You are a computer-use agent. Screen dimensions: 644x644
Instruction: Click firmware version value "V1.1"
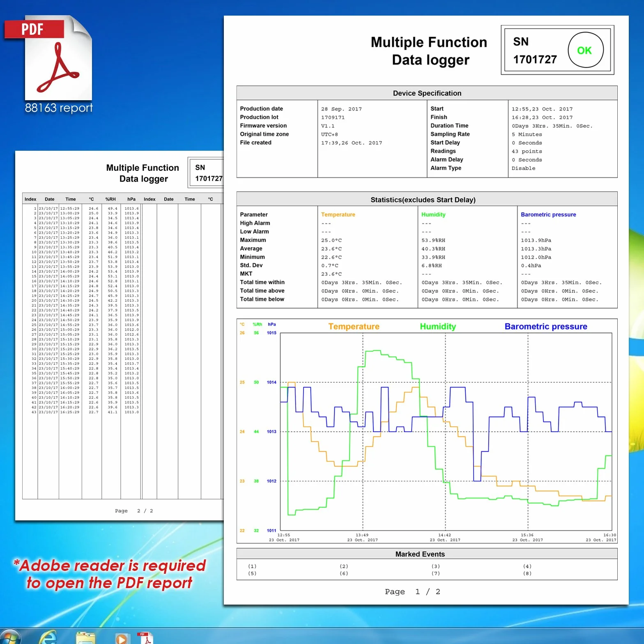[x=328, y=126]
